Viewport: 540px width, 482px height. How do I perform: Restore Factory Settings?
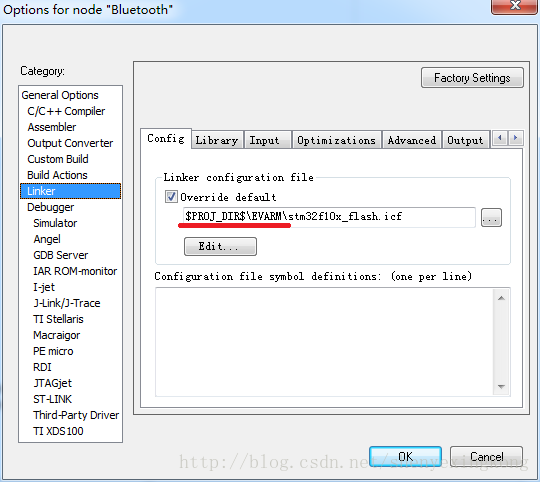click(472, 78)
